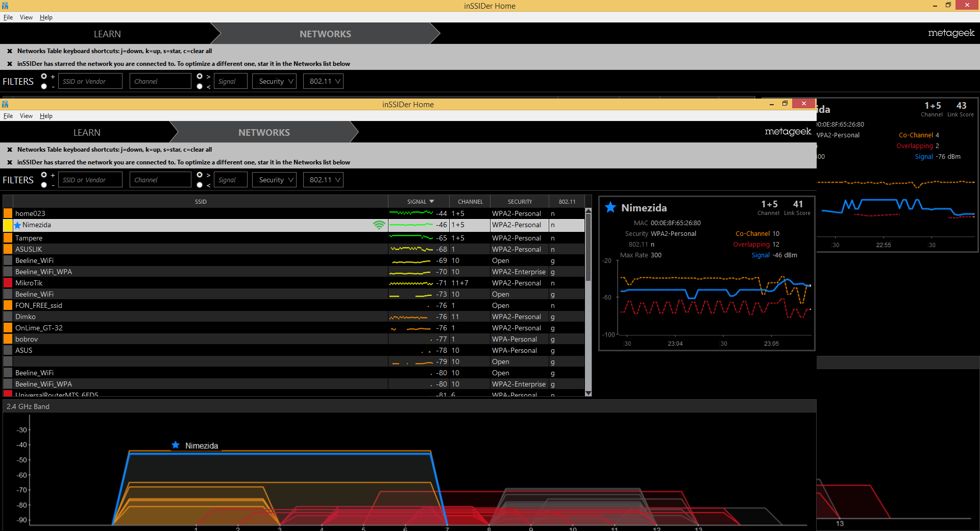
Task: Switch to the LEARN tab in front window
Action: [x=87, y=133]
